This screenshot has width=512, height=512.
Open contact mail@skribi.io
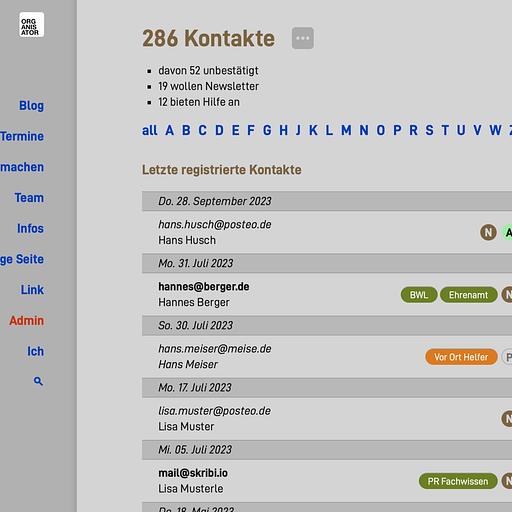193,473
